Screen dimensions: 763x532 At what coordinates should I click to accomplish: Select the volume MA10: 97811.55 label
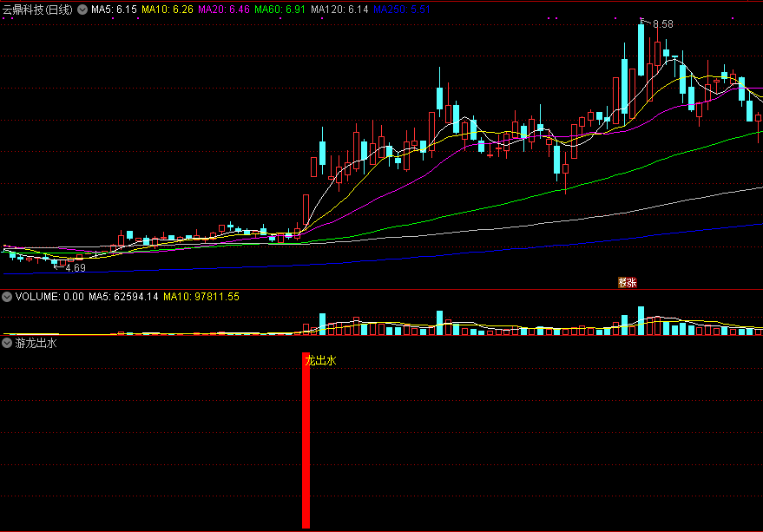(x=201, y=297)
